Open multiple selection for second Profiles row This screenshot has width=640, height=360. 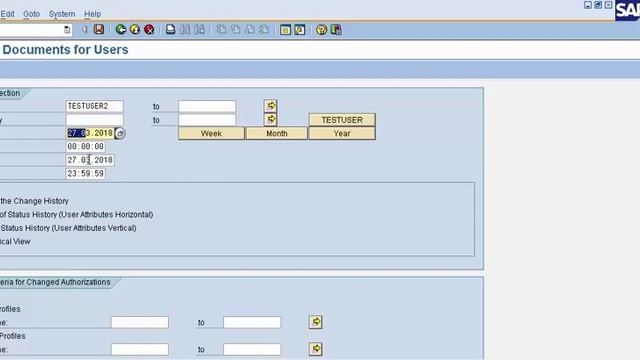pos(316,349)
